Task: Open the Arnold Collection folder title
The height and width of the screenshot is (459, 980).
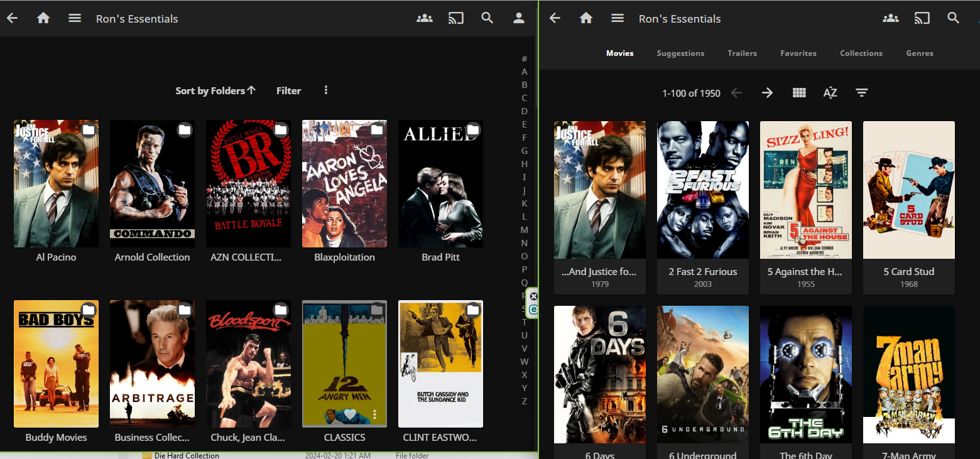Action: (152, 257)
